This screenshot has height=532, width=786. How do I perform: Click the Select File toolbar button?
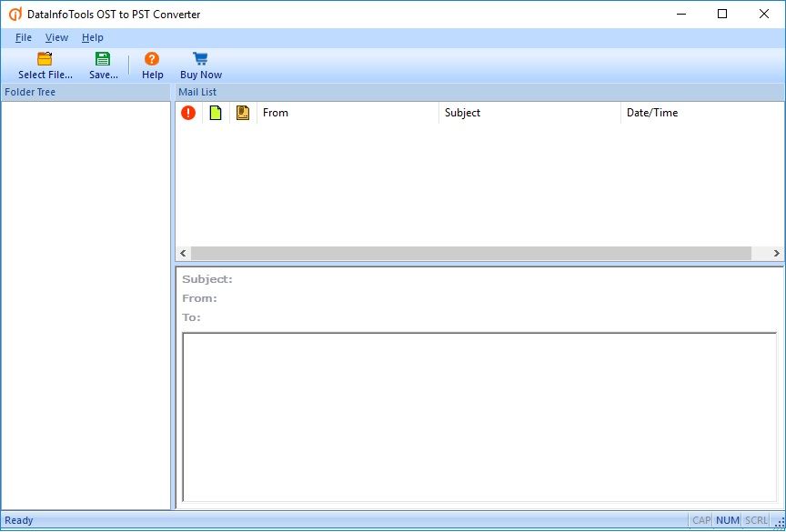(45, 65)
